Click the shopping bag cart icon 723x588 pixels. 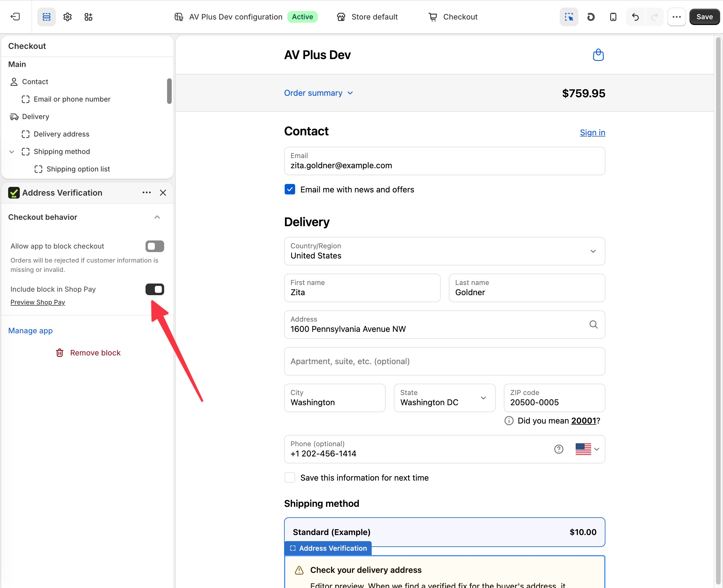[598, 55]
